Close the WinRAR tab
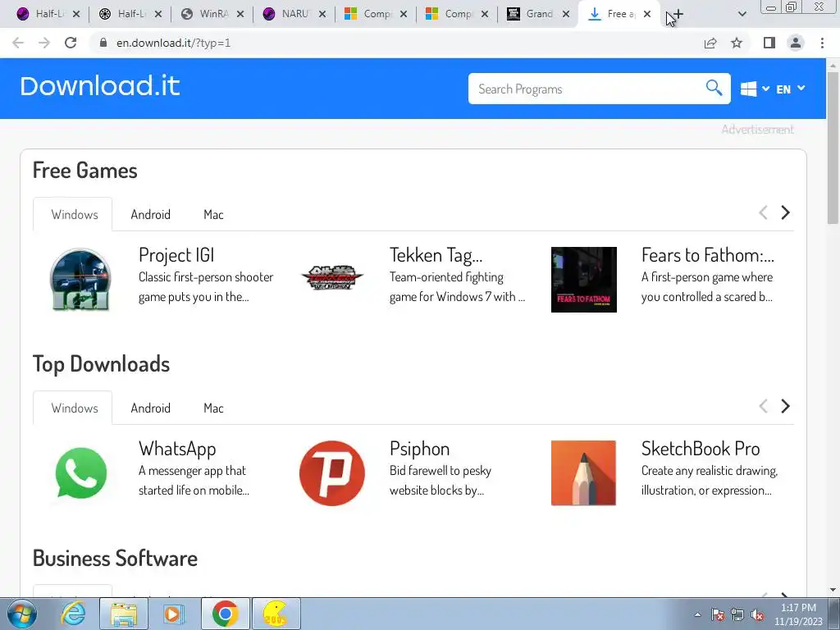Image resolution: width=840 pixels, height=630 pixels. 240,14
